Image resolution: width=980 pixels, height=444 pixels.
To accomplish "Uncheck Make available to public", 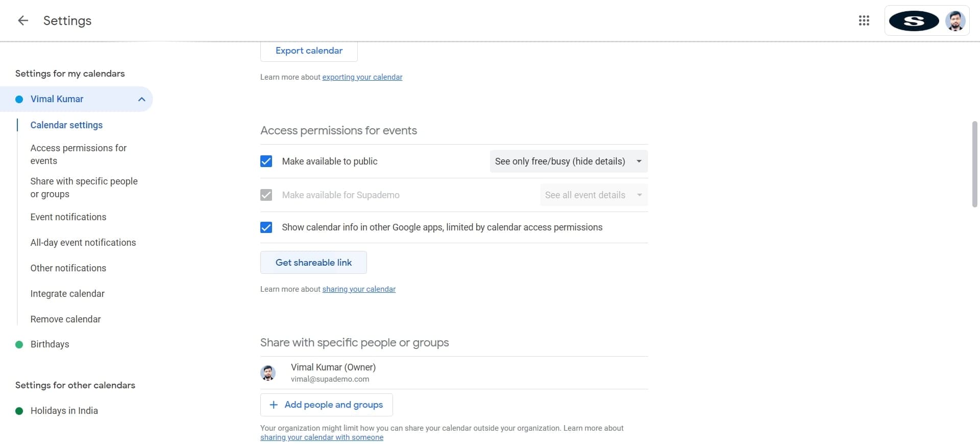I will click(266, 161).
